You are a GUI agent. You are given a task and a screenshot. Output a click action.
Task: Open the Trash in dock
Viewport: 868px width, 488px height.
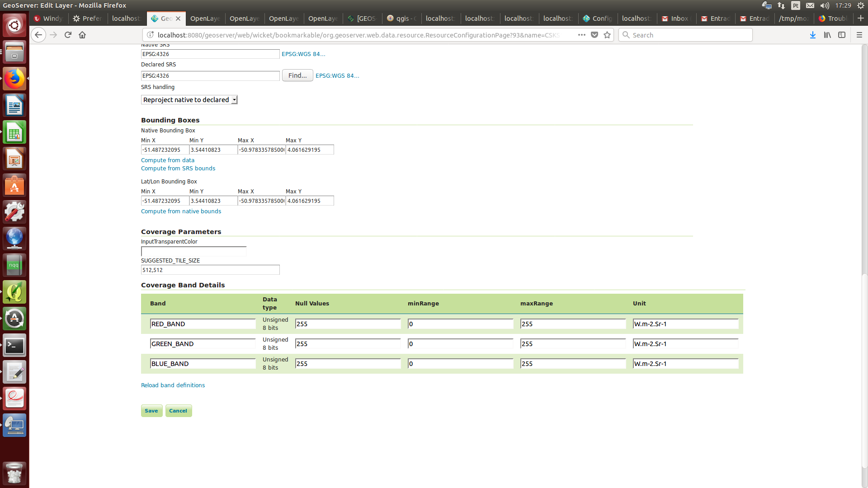(x=14, y=473)
